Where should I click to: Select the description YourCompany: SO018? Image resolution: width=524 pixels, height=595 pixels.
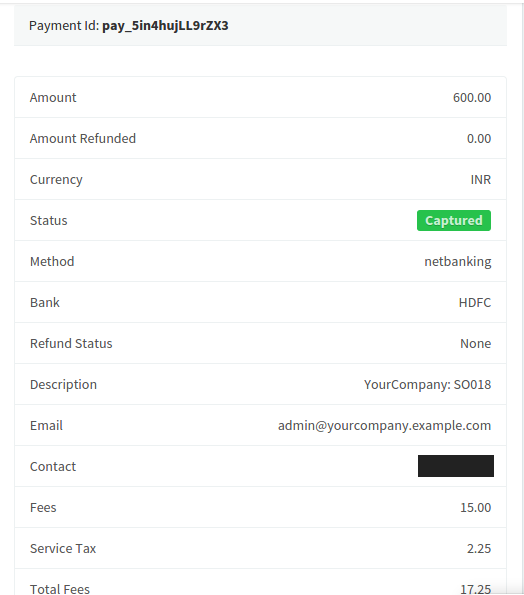click(428, 385)
